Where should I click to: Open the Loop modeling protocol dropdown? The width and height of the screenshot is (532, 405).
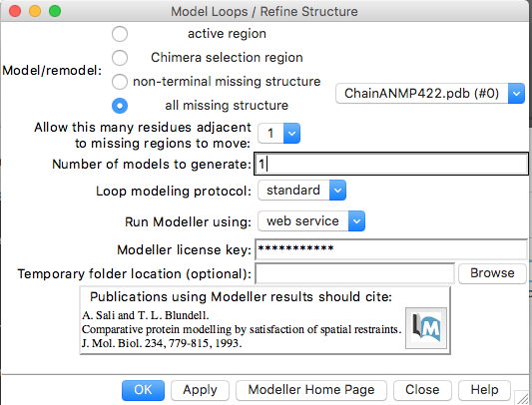(301, 191)
